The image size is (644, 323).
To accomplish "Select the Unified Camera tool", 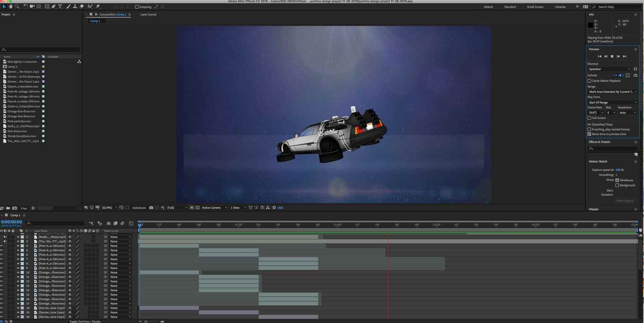I will click(32, 7).
